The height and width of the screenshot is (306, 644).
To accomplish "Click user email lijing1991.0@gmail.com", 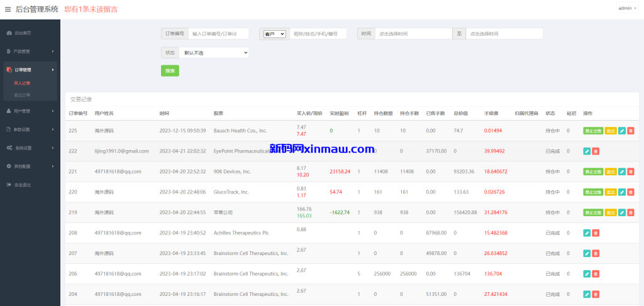I will (121, 151).
